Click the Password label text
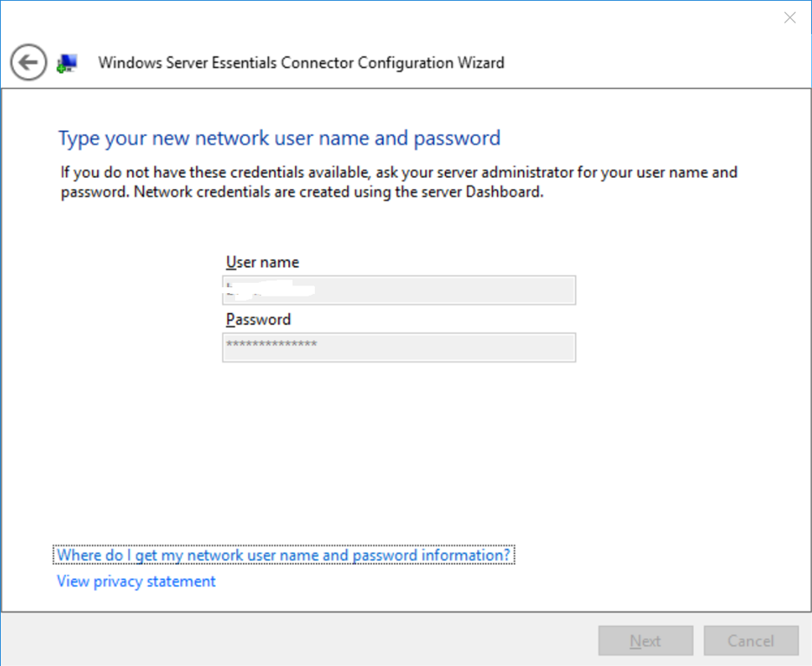The height and width of the screenshot is (666, 812). tap(259, 319)
